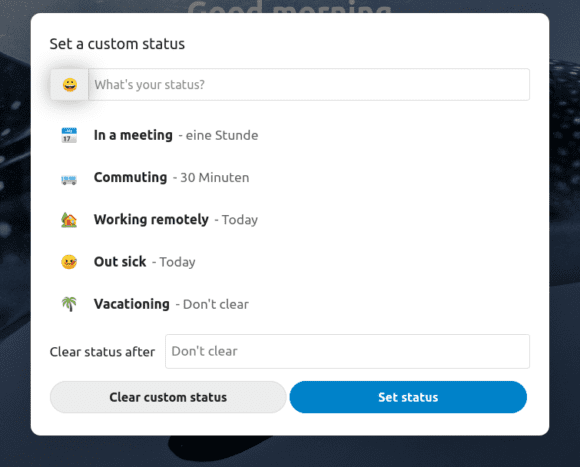Click the 30 Minuten duration label
This screenshot has height=467, width=580.
point(215,177)
